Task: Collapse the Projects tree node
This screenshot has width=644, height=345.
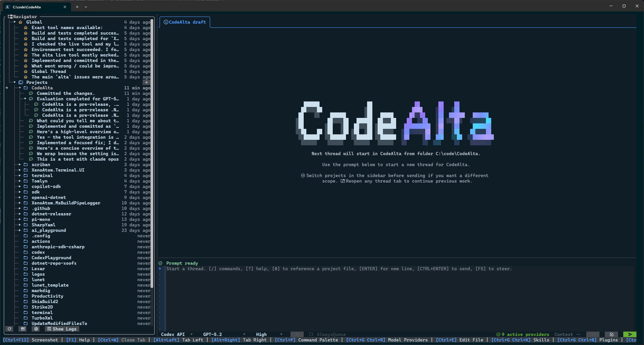Action: [x=15, y=82]
